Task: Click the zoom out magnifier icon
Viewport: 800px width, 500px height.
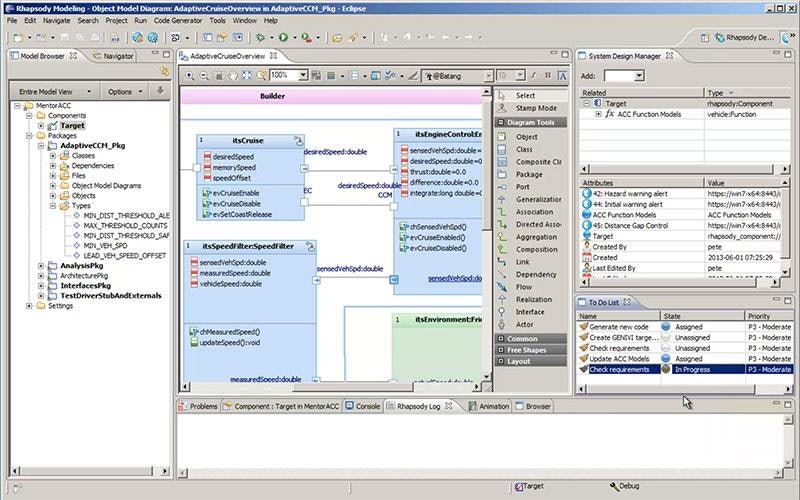Action: tap(204, 76)
